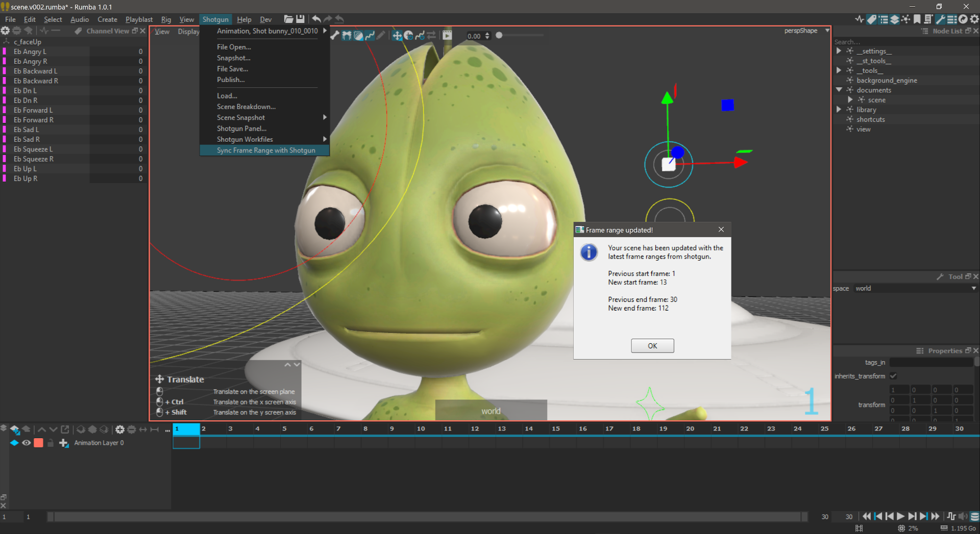Expand the _settings_ node

click(839, 51)
